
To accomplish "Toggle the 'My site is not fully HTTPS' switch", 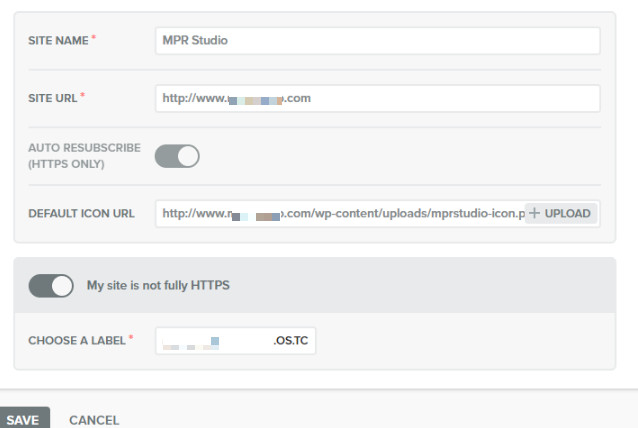I will pos(51,286).
